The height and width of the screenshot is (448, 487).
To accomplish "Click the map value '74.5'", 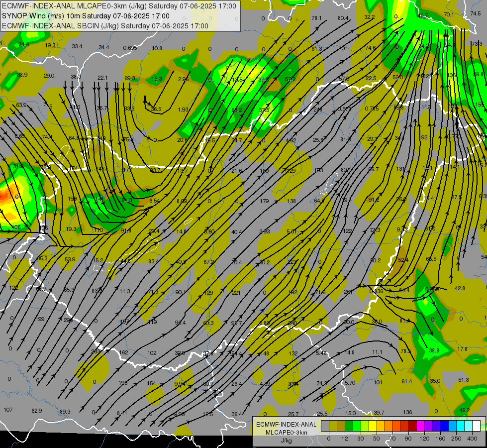I will (x=476, y=13).
